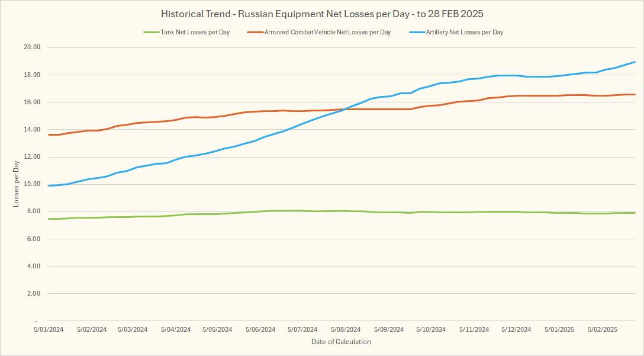Click the left start of the orange line

click(49, 134)
